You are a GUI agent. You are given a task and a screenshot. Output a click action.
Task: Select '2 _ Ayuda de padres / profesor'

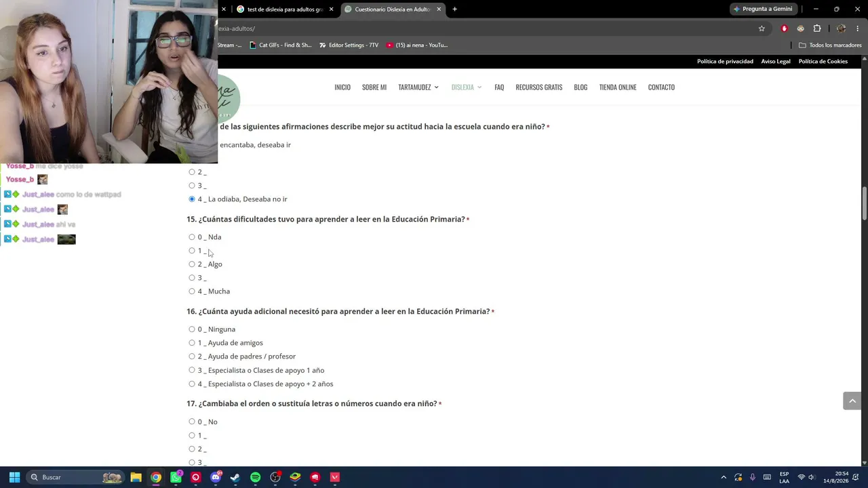192,356
